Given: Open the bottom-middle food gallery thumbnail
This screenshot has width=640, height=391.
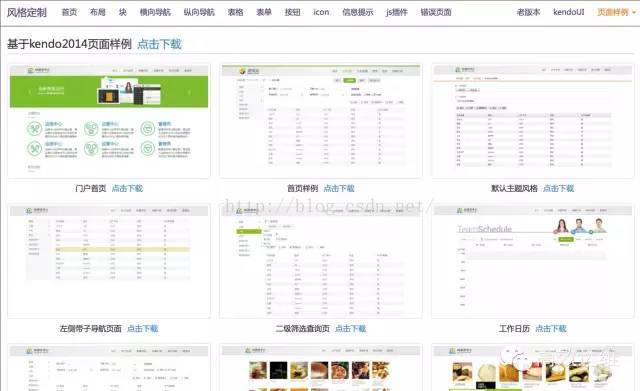Looking at the screenshot, I should 321,367.
